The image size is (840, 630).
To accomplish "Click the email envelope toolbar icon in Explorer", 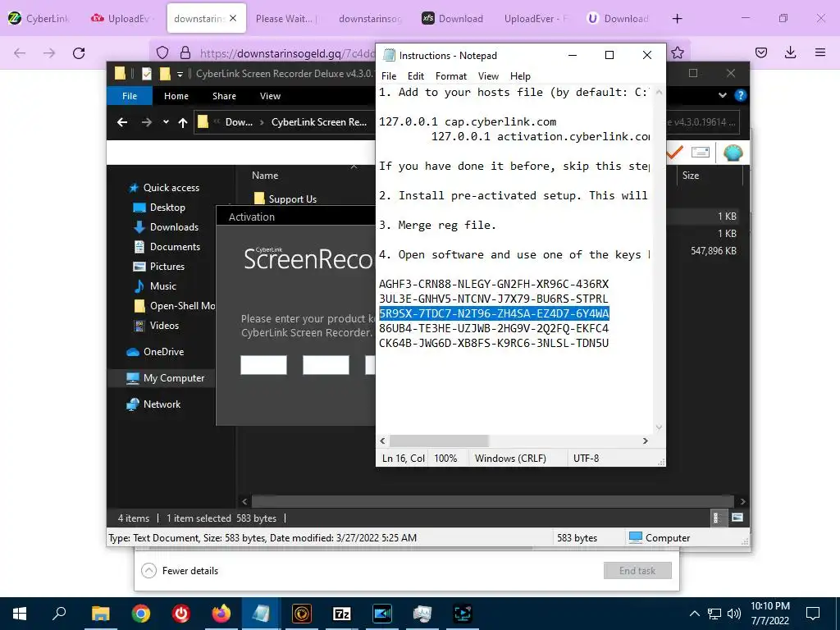I will pos(701,153).
